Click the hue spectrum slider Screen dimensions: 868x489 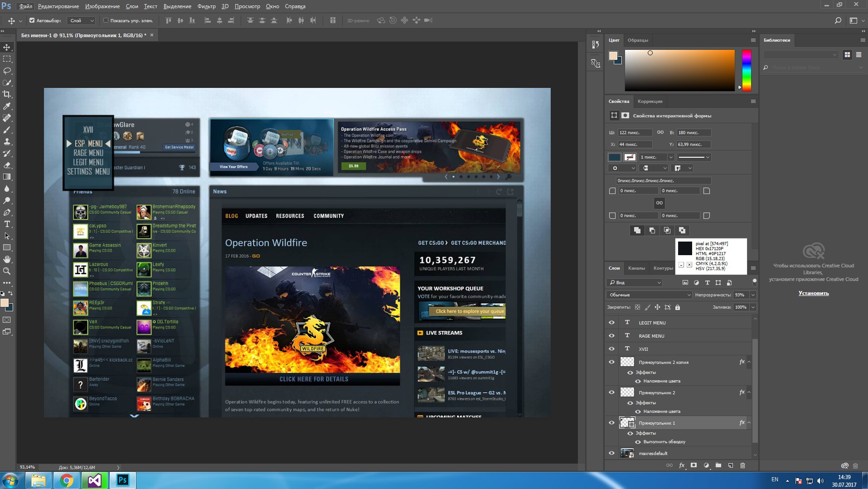coord(746,71)
